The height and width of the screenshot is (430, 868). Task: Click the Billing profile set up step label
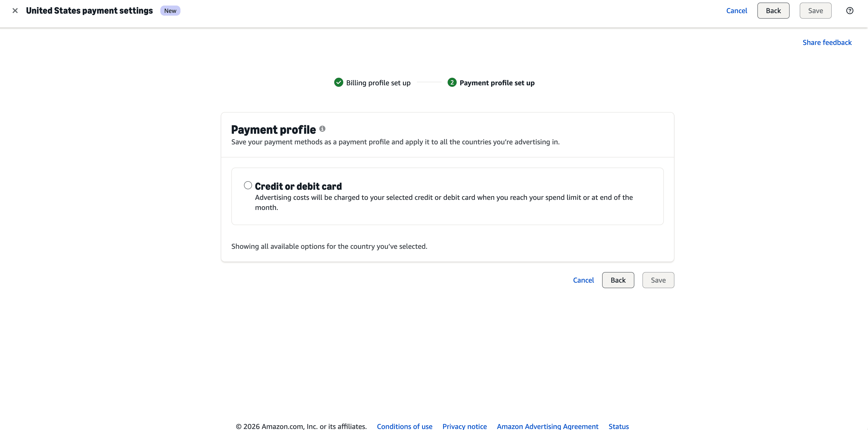click(x=378, y=82)
